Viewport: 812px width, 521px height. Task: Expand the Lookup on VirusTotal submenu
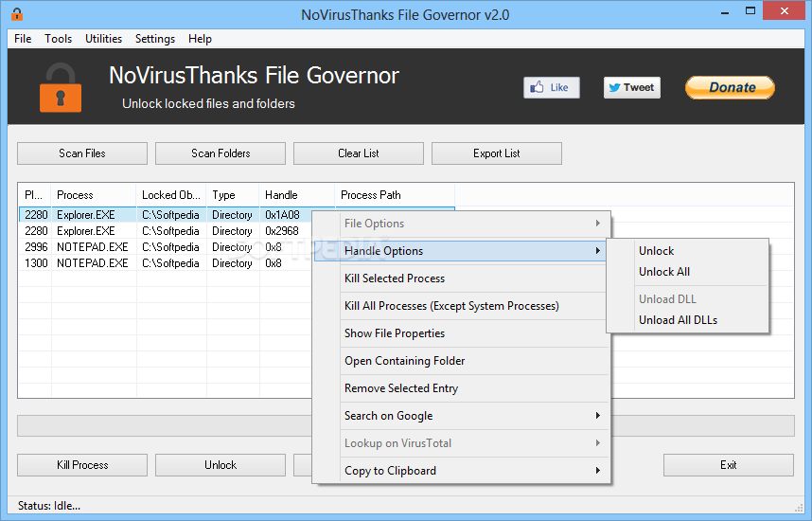(462, 443)
